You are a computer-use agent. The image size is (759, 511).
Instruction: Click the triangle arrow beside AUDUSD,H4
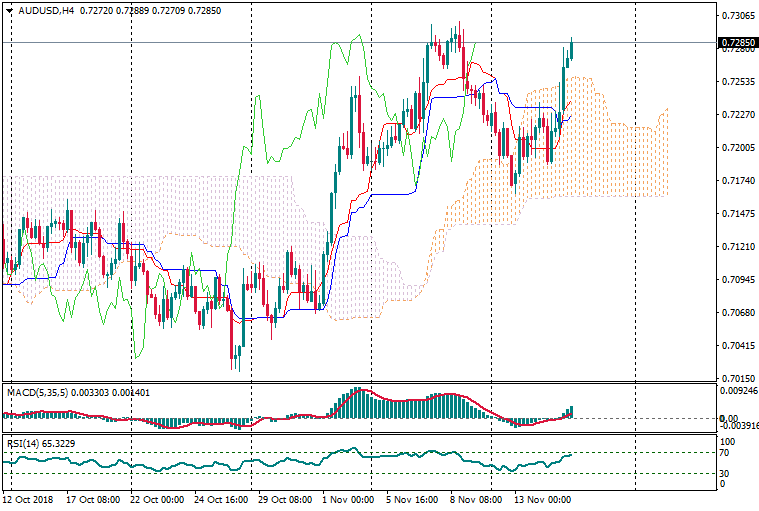pos(10,12)
